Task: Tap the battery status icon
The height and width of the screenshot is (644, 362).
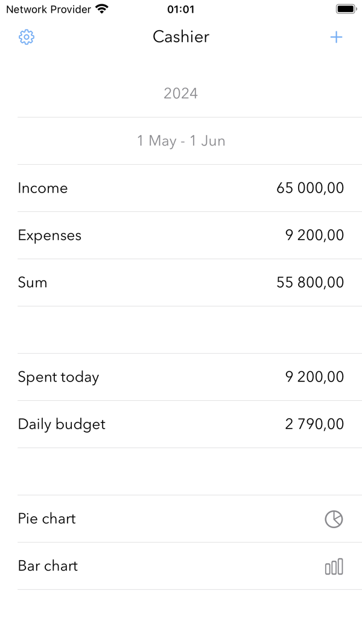Action: 346,9
